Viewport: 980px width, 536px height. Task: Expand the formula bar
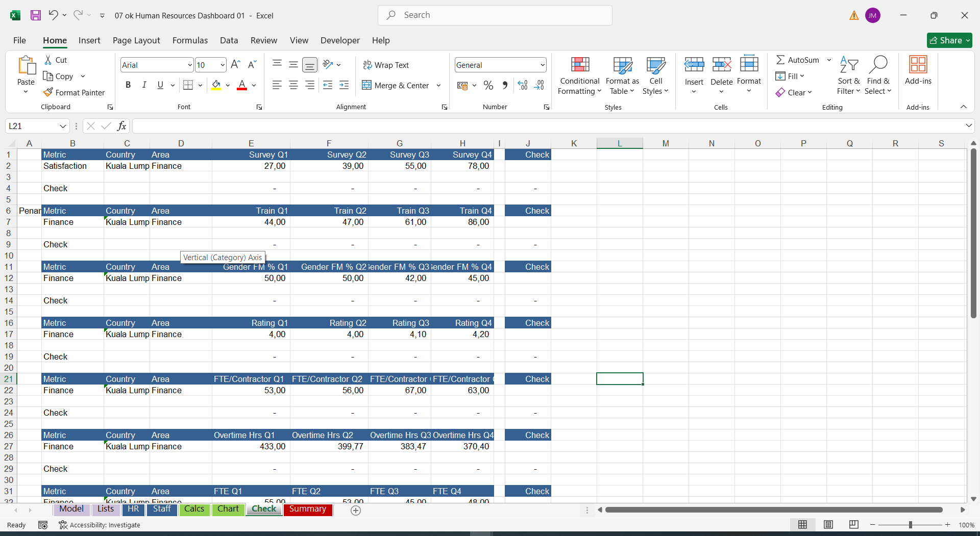(x=968, y=125)
